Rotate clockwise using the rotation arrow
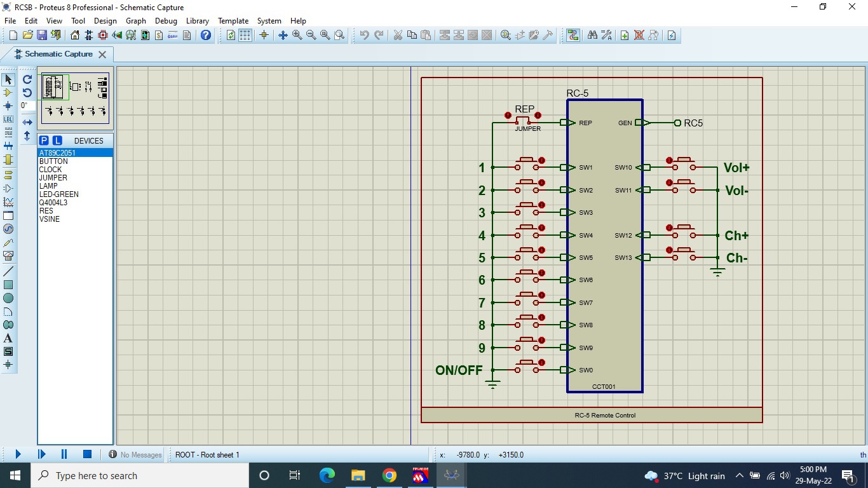The image size is (868, 488). (x=27, y=79)
